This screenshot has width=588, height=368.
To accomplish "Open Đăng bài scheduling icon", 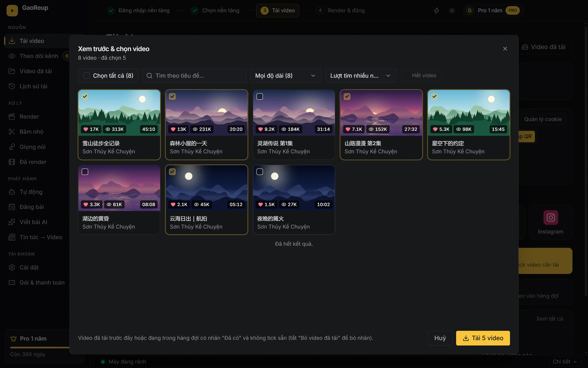I will pos(12,207).
